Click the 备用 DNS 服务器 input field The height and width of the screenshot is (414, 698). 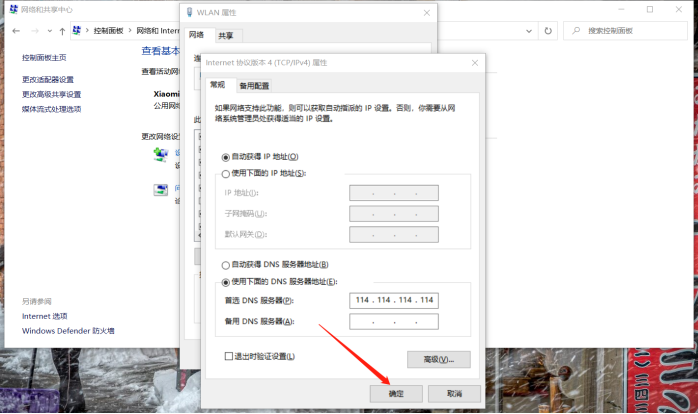393,321
